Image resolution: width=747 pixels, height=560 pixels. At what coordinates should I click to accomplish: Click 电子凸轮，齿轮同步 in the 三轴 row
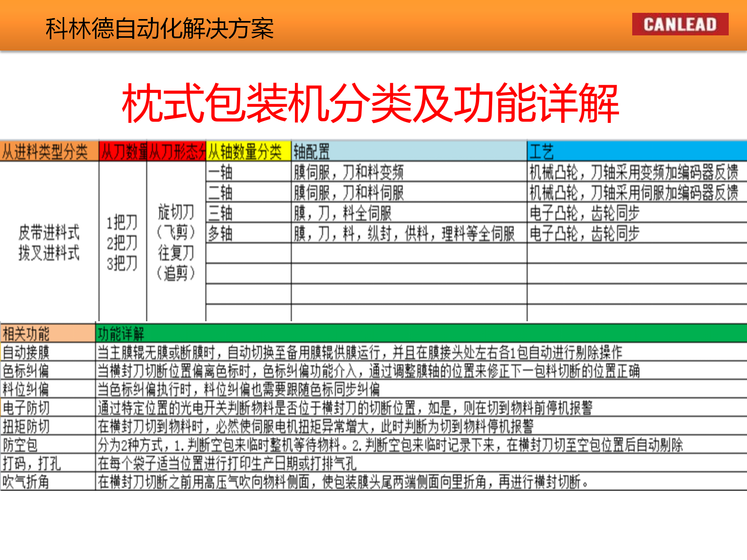[637, 213]
